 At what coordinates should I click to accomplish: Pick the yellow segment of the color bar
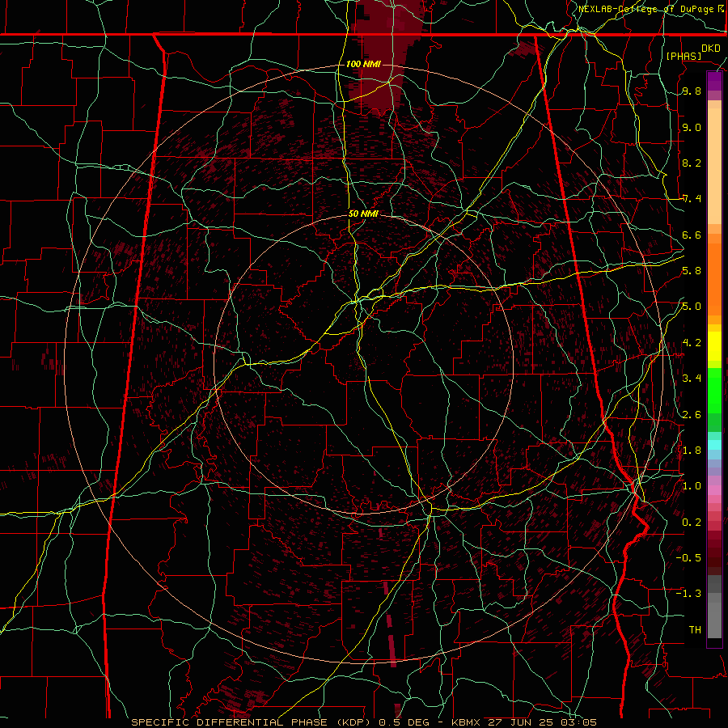(x=714, y=346)
